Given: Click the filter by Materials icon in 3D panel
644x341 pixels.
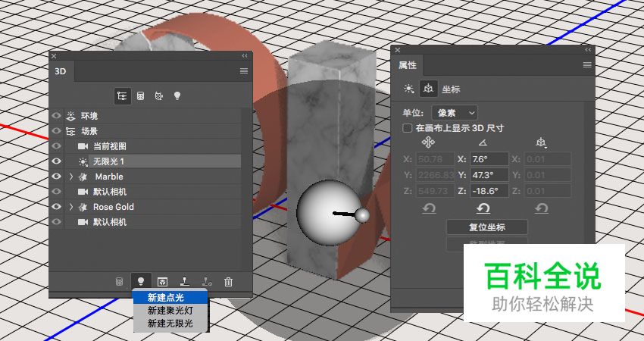Looking at the screenshot, I should pos(159,96).
